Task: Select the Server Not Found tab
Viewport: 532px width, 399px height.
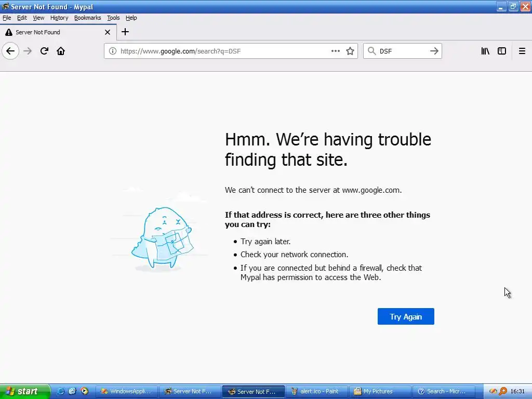Action: point(58,32)
